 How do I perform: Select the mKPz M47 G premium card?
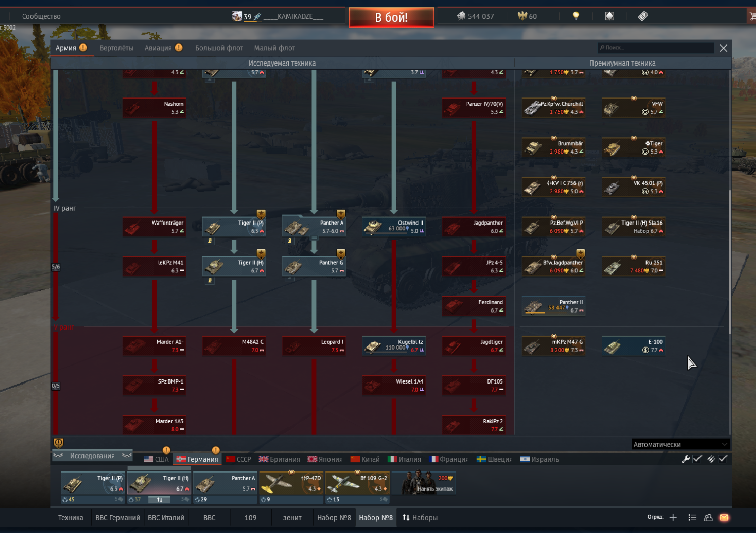click(x=554, y=346)
